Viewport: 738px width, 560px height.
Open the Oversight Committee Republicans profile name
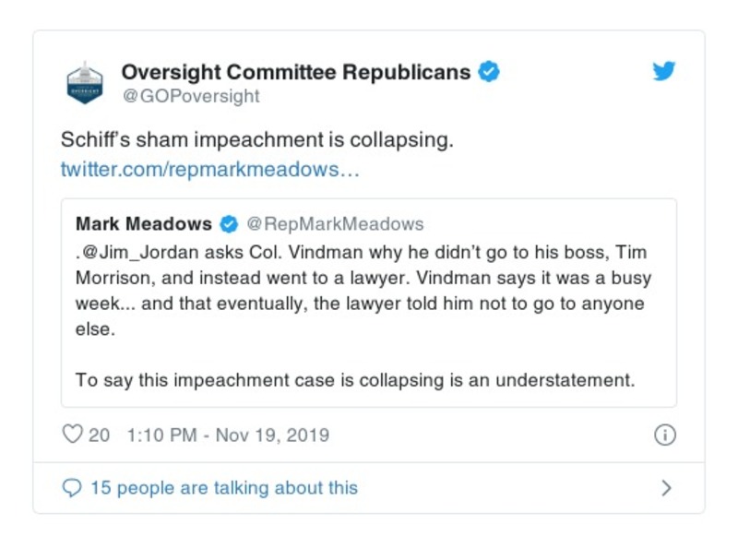coord(296,72)
